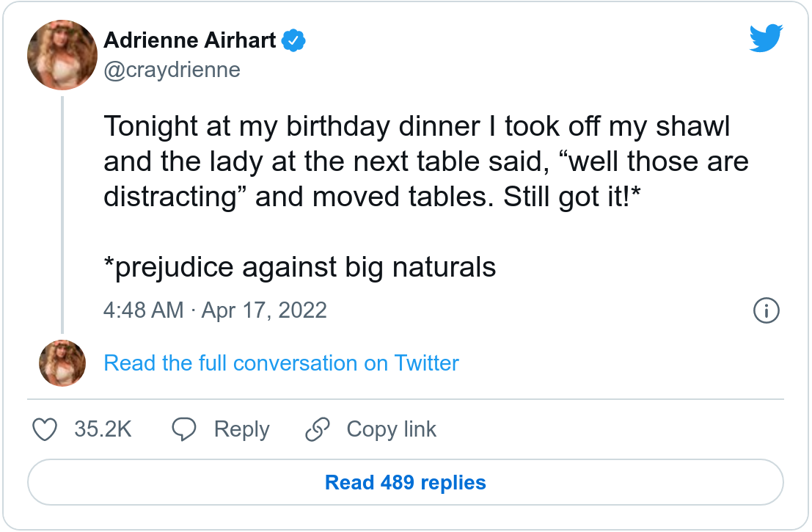
Task: Click the vertical thread line under avatar
Action: (x=62, y=214)
